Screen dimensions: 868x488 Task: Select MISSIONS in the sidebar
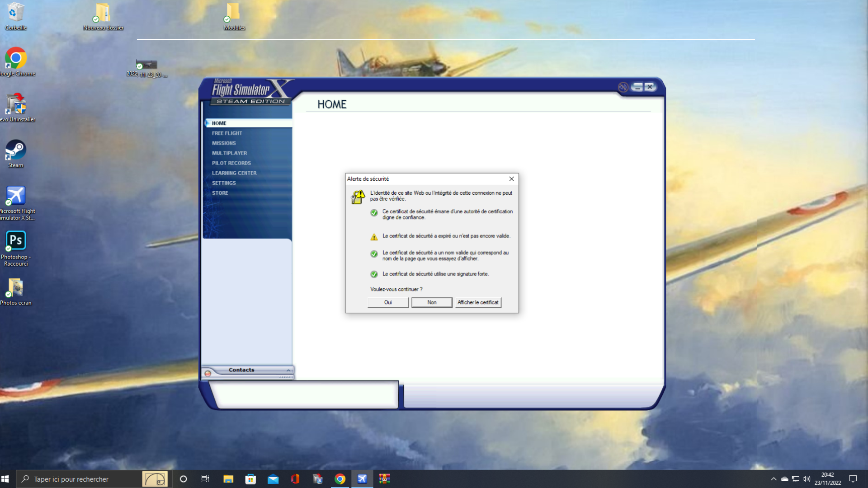point(224,143)
